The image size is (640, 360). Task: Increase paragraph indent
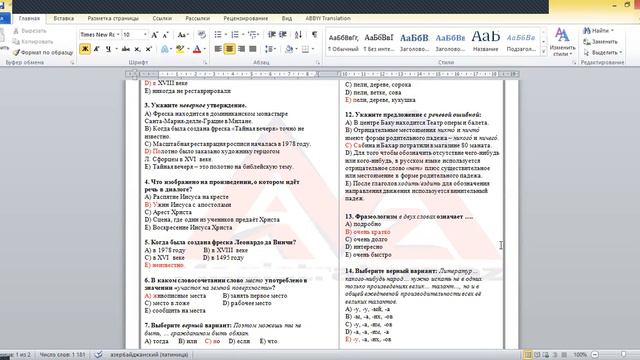coord(282,35)
